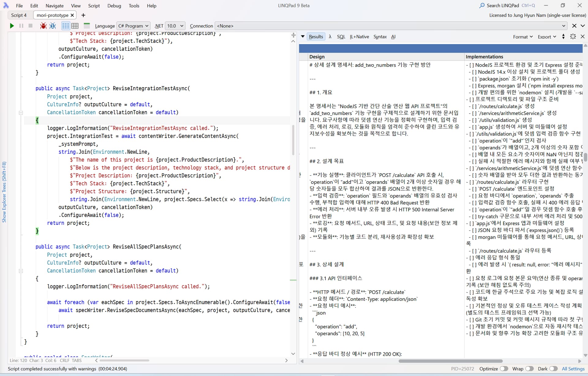Collapse ReviseIntegrationTestAsync method fold marker
The width and height of the screenshot is (588, 376).
point(21,113)
